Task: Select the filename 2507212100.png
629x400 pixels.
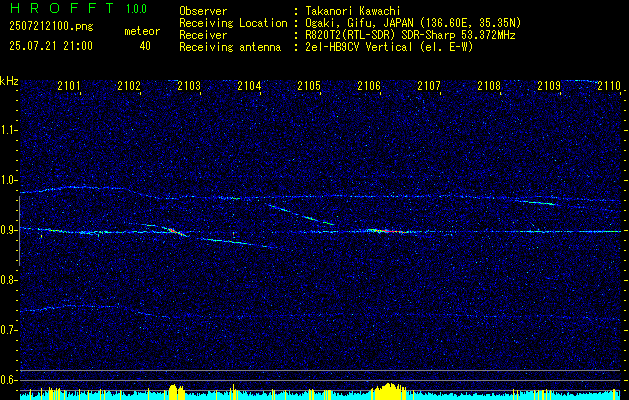Action: tap(51, 27)
